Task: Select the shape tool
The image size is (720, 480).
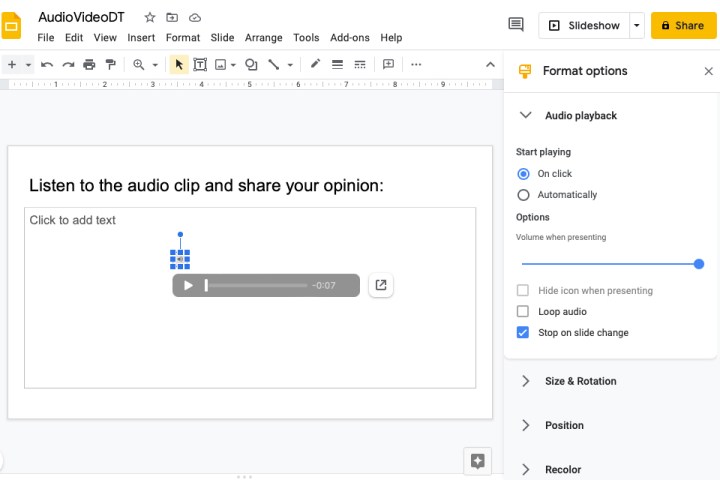Action: (251, 64)
